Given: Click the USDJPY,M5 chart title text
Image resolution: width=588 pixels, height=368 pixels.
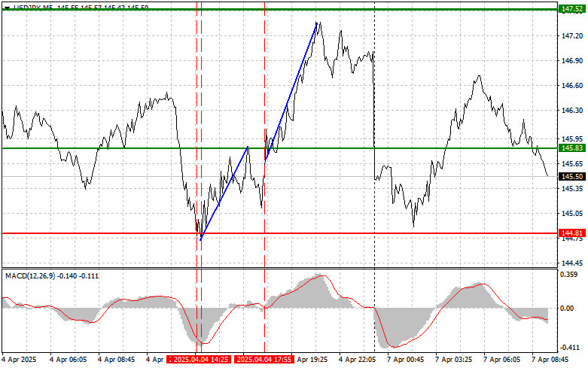Looking at the screenshot, I should coord(32,8).
